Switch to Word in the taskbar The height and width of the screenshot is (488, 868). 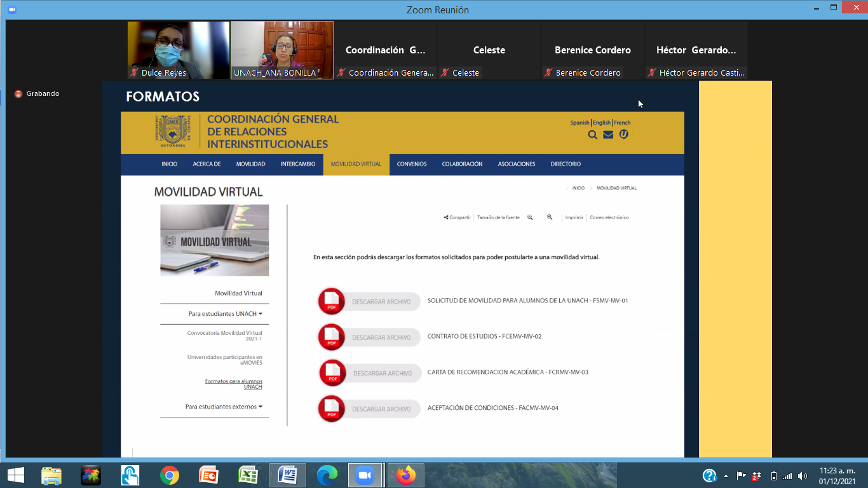click(x=288, y=475)
